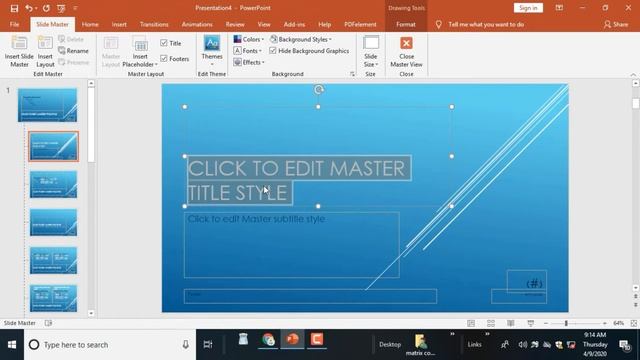Fit slide to current window
This screenshot has width=640, height=360.
pyautogui.click(x=633, y=323)
